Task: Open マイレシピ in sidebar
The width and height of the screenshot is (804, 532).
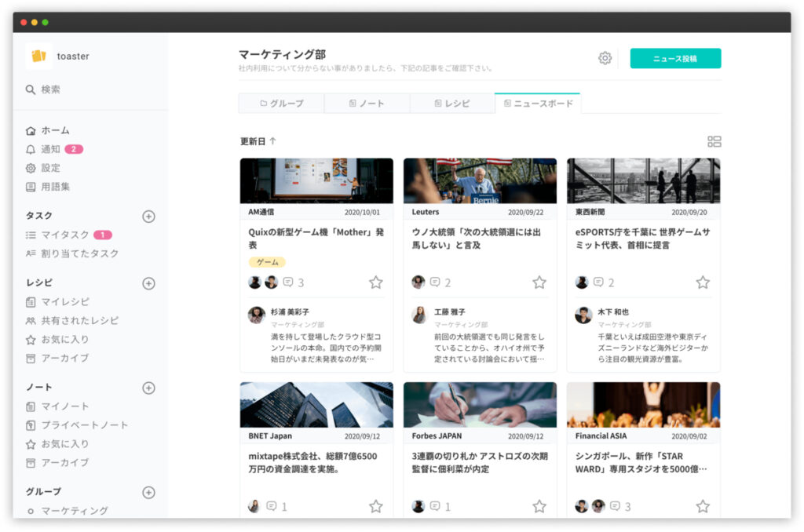Action: [x=58, y=302]
